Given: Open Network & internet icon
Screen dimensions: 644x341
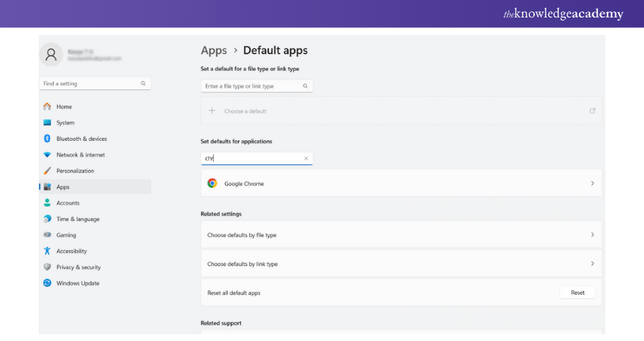Looking at the screenshot, I should pyautogui.click(x=47, y=155).
